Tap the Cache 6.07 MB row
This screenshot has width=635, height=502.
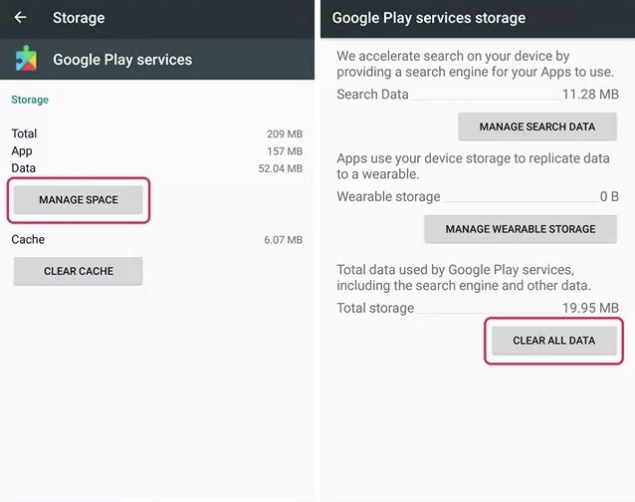[x=156, y=240]
